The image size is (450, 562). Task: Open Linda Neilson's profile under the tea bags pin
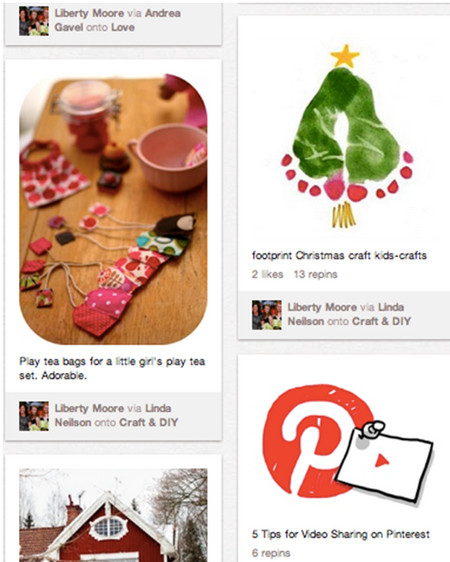click(113, 415)
